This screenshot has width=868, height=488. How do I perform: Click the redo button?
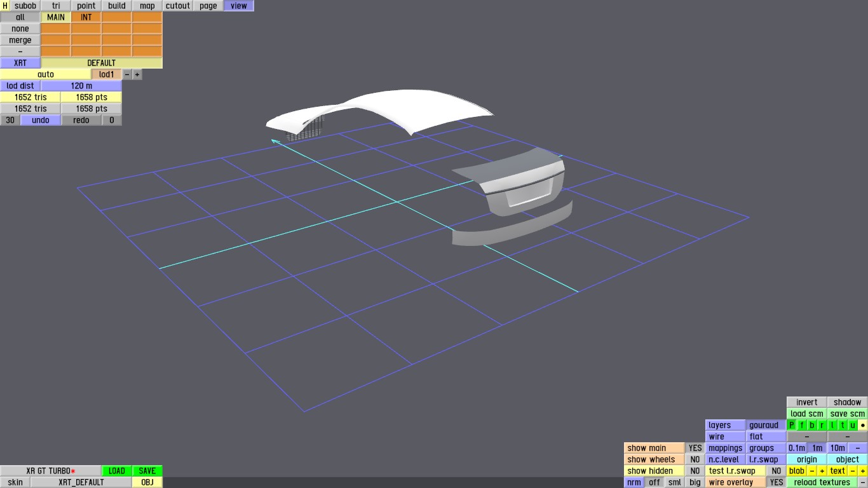[81, 120]
